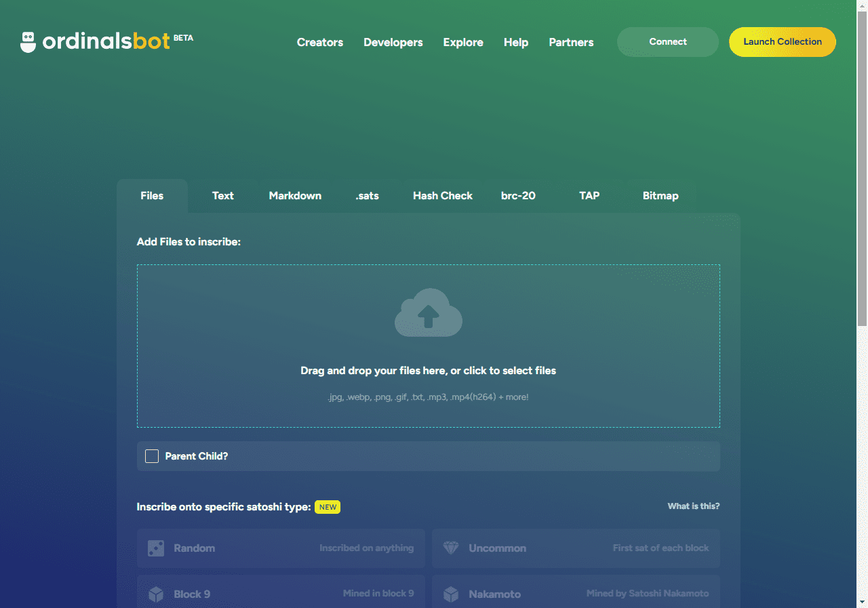
Task: Switch to the Markdown tab
Action: point(295,196)
